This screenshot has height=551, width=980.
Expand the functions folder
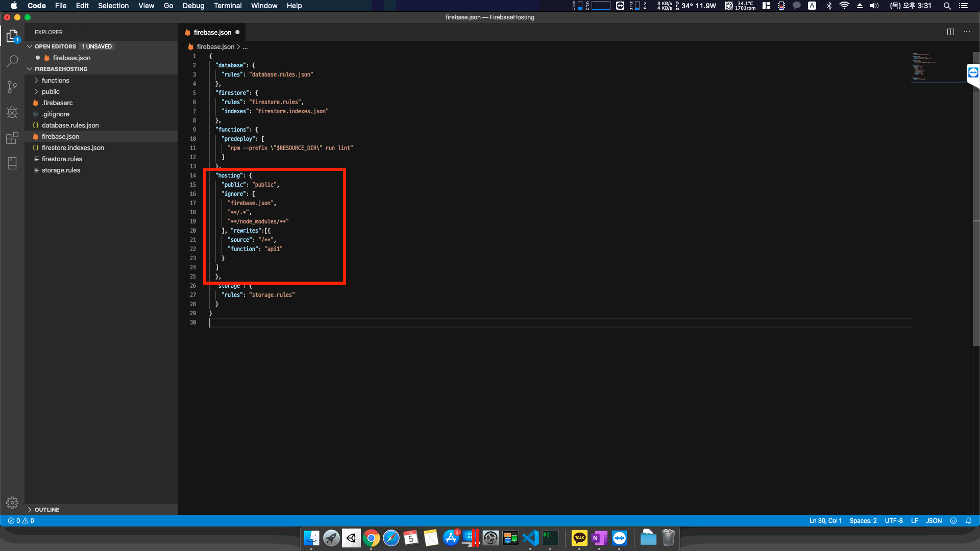coord(55,80)
